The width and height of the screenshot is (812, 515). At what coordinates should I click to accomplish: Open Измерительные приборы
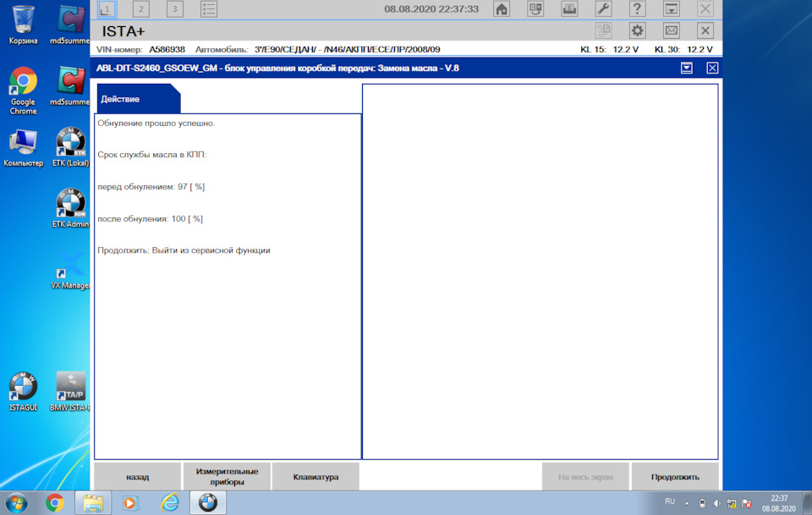[227, 477]
